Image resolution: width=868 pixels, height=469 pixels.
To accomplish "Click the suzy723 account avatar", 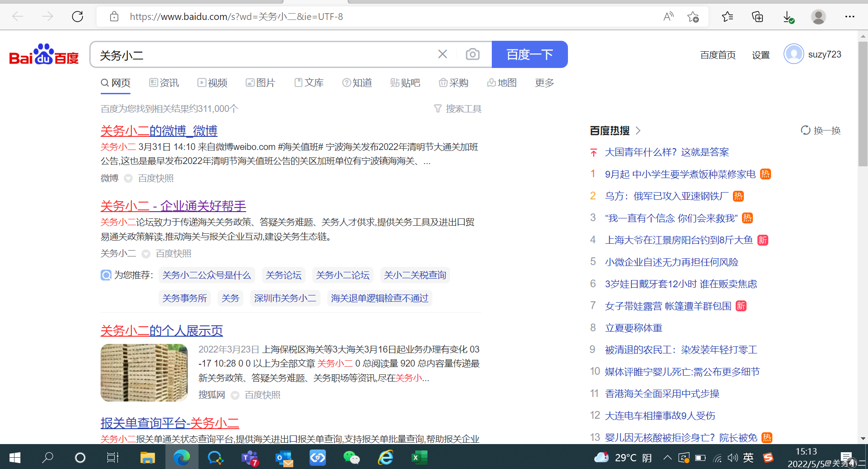I will coord(793,54).
